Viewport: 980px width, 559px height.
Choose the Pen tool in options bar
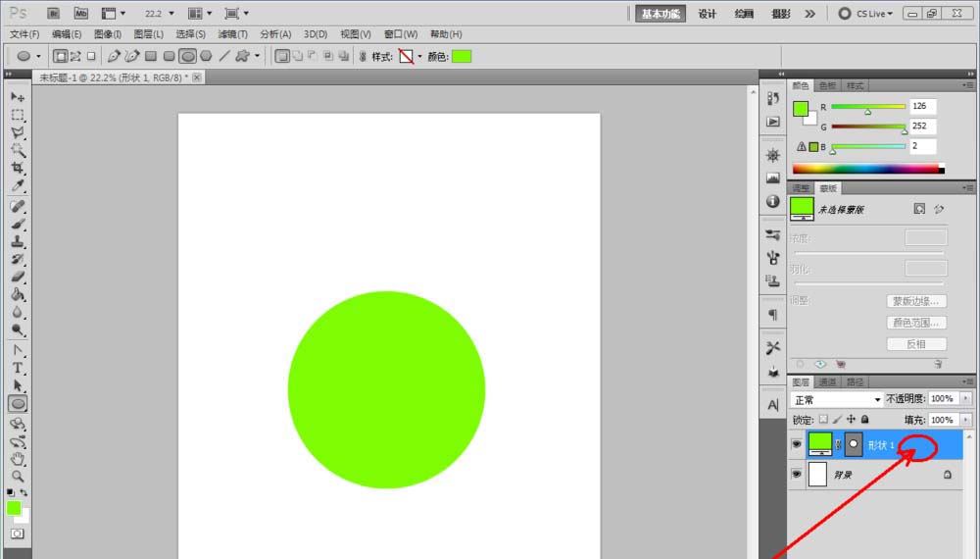tap(114, 57)
